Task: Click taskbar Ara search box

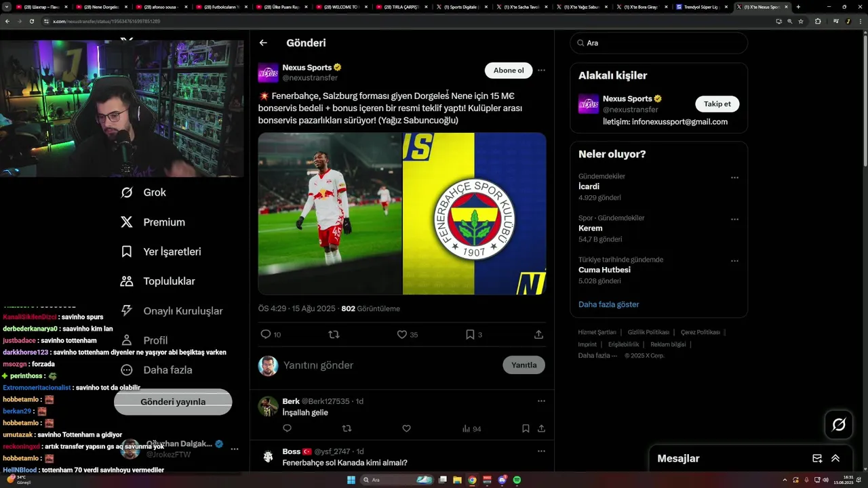Action: 397,480
